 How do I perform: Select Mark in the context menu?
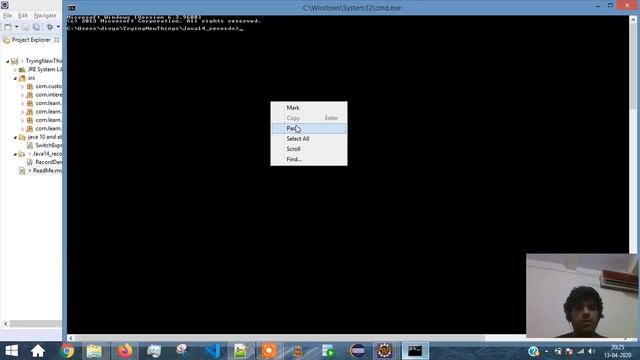293,108
